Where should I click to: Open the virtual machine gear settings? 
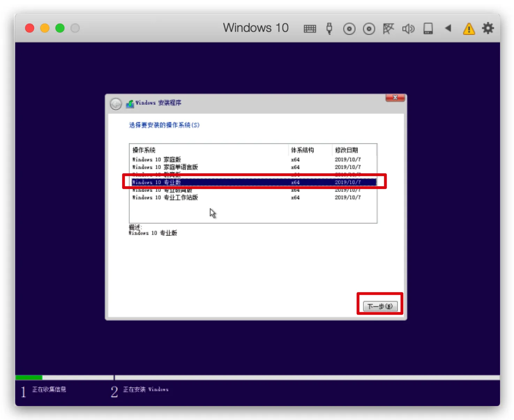pos(488,28)
